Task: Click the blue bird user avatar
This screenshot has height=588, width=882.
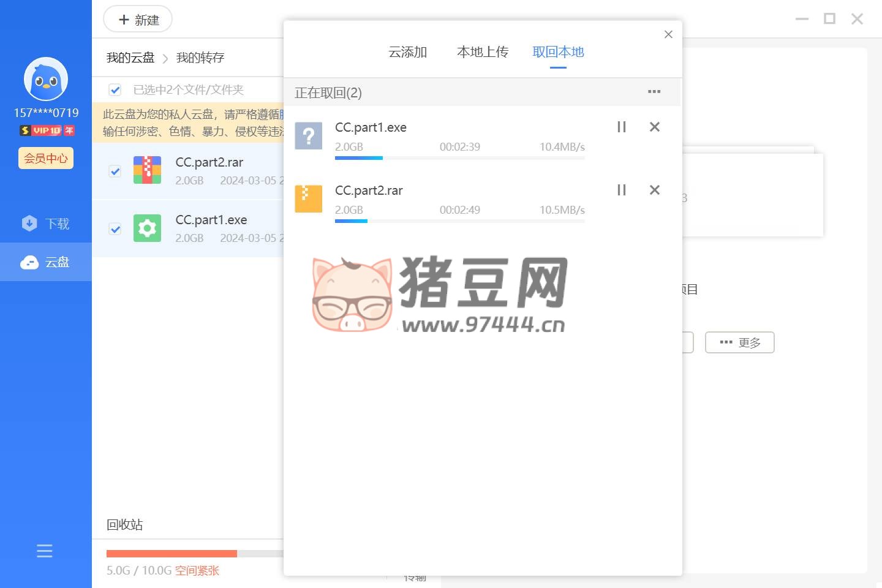Action: pos(46,79)
